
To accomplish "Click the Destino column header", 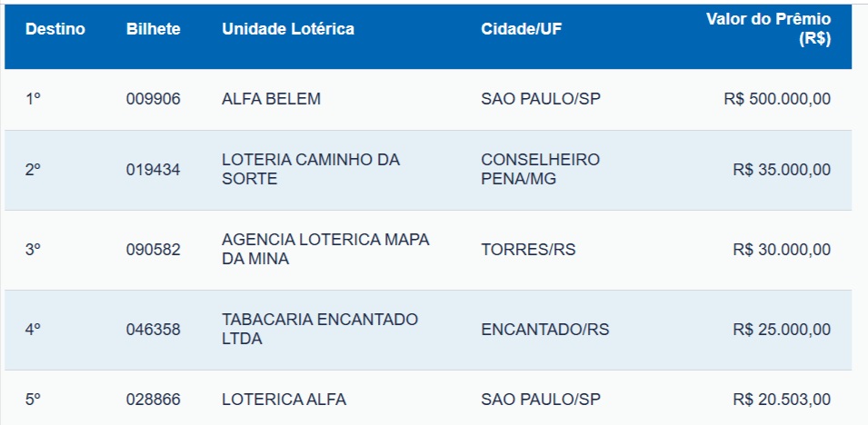I will pyautogui.click(x=55, y=29).
